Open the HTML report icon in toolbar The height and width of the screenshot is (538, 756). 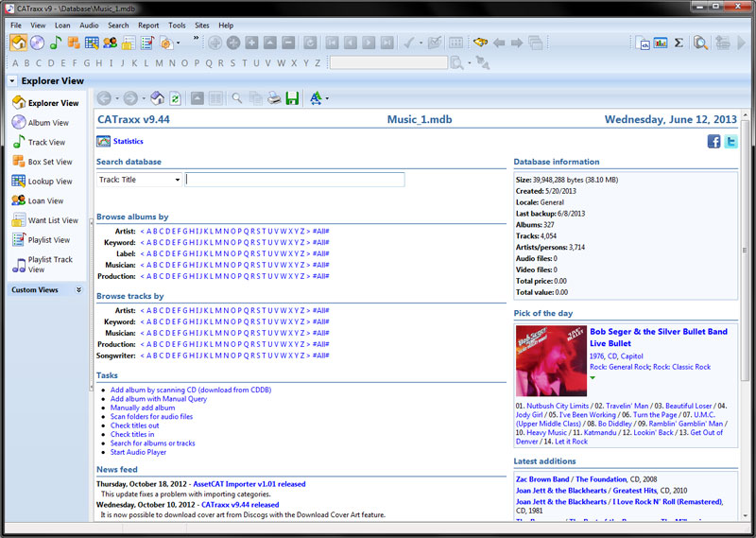pos(643,43)
